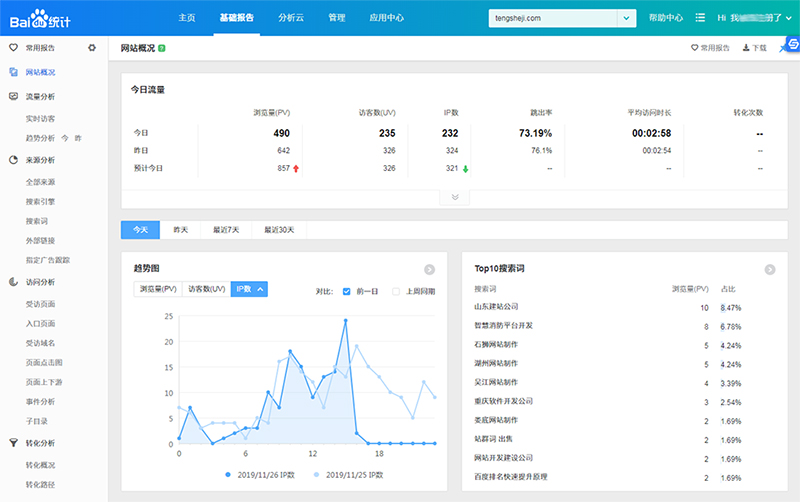Open 外部链接 in sidebar
Viewport: 800px width, 502px height.
tap(40, 240)
